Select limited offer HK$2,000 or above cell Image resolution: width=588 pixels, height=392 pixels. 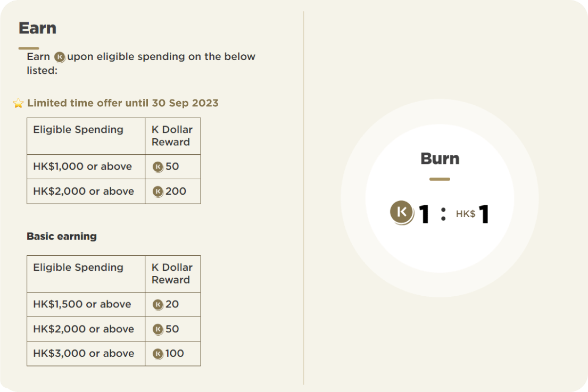(x=86, y=191)
